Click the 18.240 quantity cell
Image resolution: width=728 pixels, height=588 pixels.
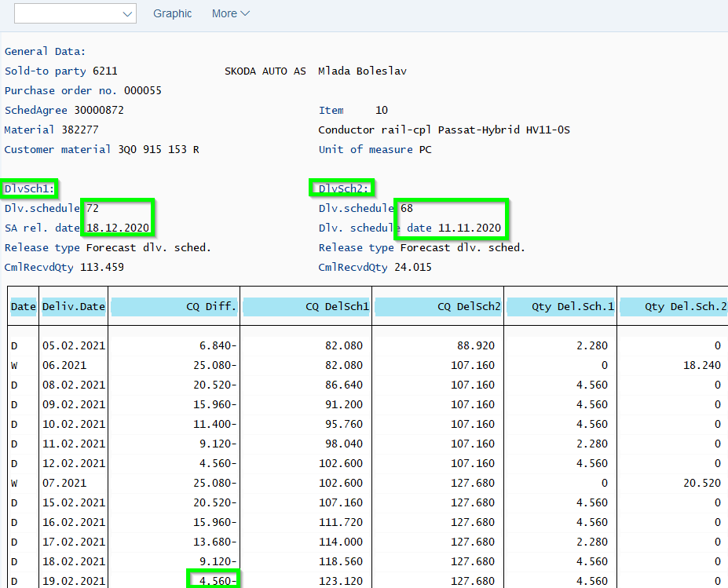[x=701, y=365]
